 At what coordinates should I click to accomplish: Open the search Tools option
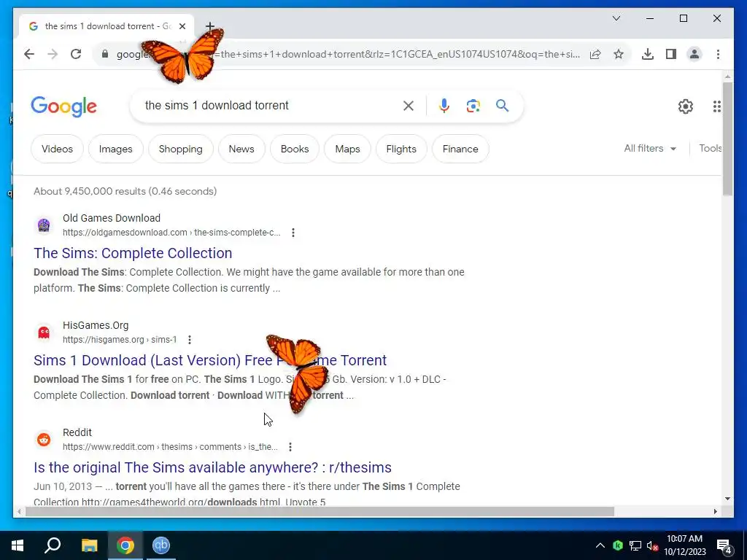(x=710, y=149)
